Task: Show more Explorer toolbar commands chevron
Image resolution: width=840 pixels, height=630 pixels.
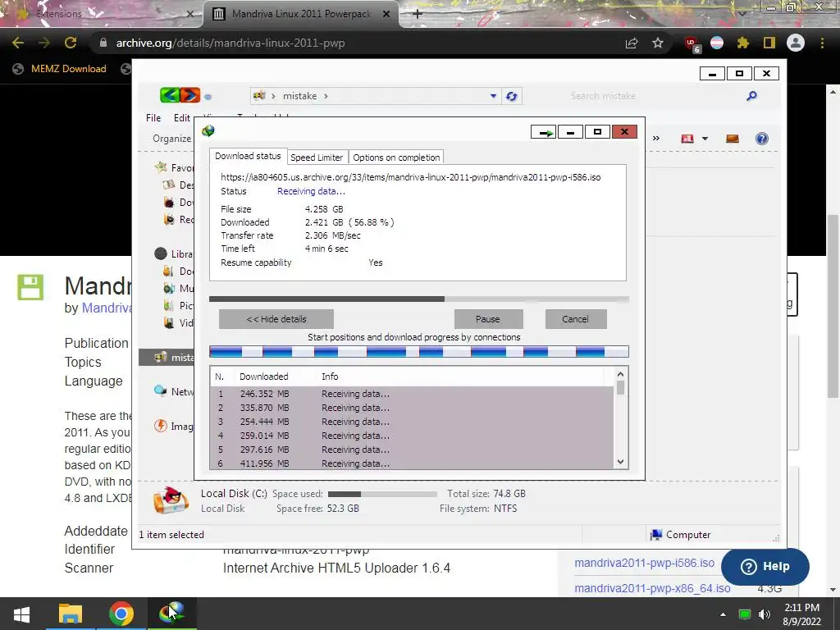Action: 656,139
